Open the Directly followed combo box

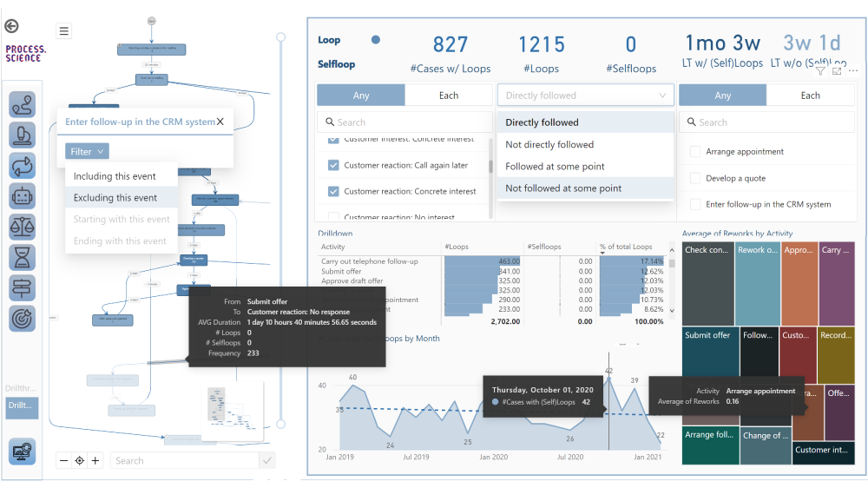(586, 96)
